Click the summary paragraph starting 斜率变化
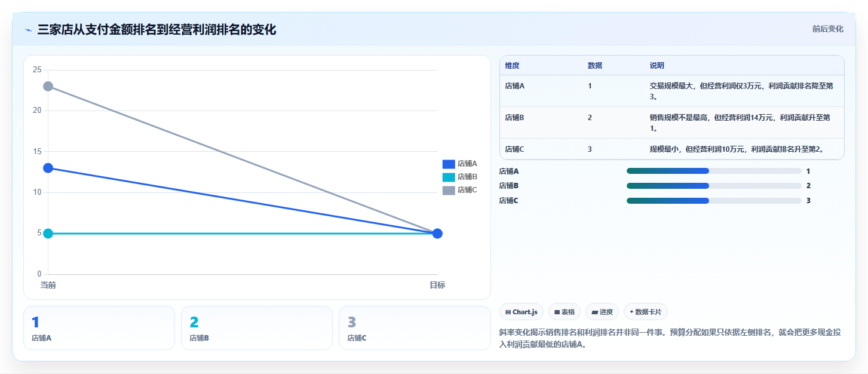 [670, 338]
